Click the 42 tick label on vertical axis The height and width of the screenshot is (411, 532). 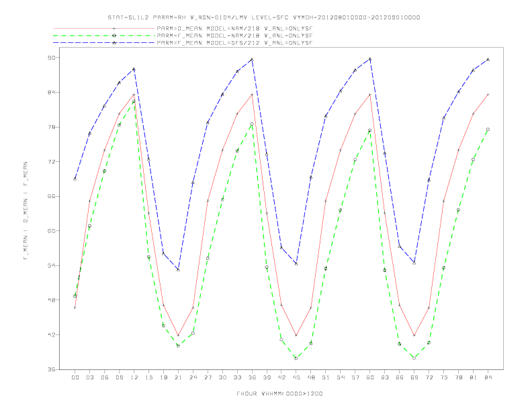51,334
